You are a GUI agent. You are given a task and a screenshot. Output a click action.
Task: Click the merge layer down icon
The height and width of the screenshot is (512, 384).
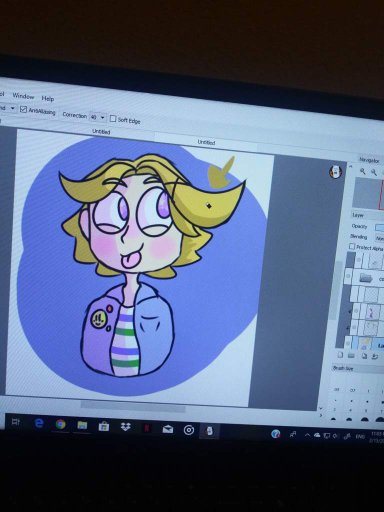coord(375,357)
